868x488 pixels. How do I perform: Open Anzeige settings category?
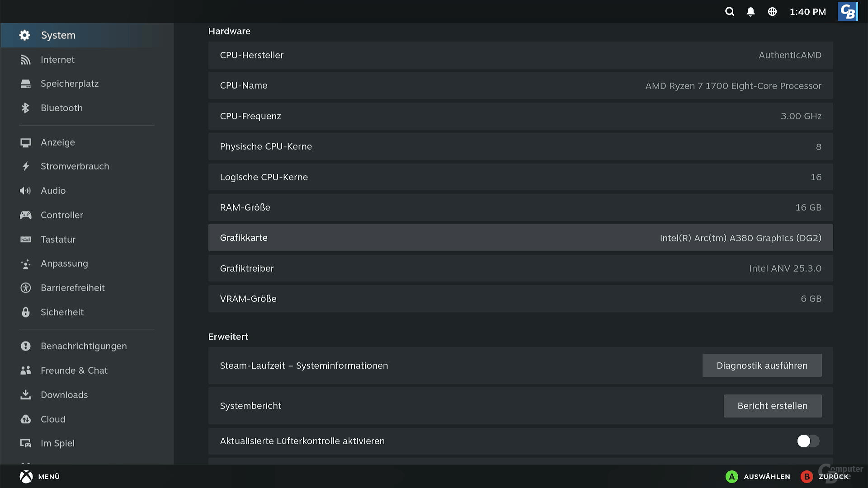pos(87,142)
